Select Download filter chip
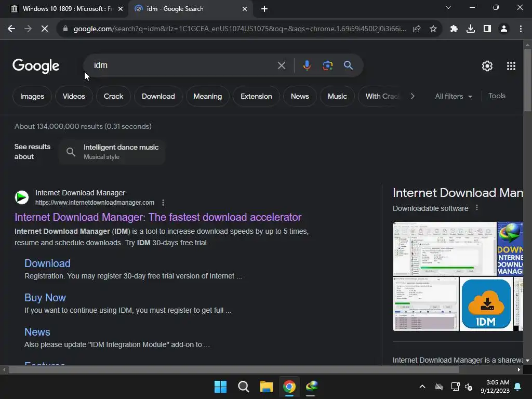532x399 pixels. (158, 96)
